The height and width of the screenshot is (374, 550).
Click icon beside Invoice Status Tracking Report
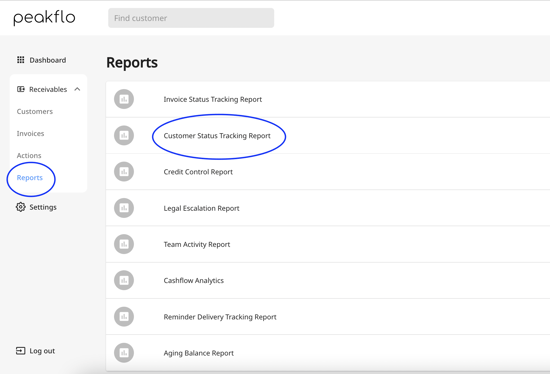[124, 99]
